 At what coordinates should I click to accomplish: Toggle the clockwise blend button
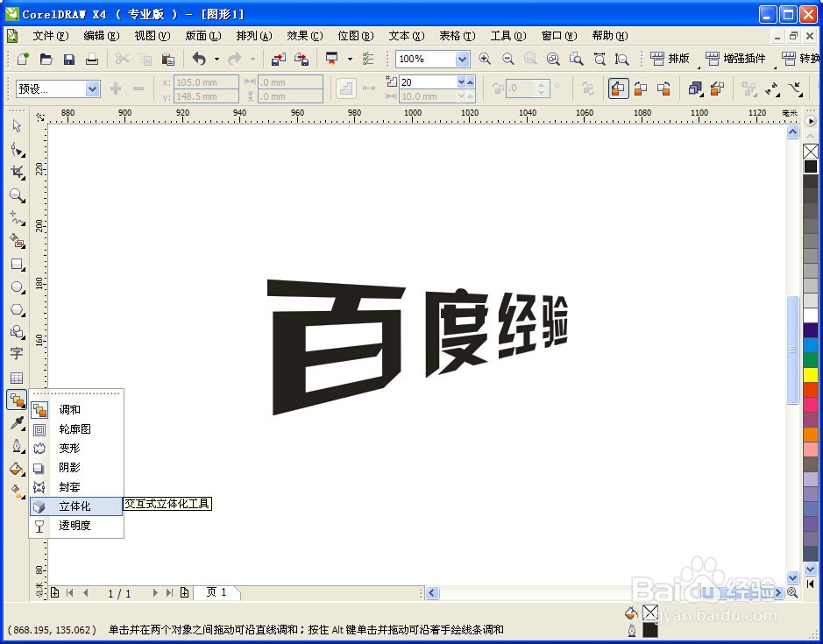(x=641, y=88)
